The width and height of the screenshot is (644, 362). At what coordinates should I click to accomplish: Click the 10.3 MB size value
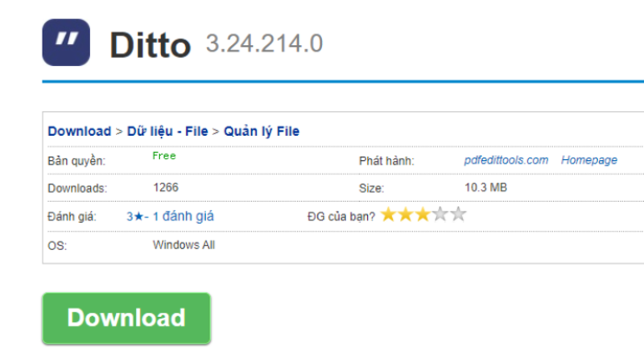[x=485, y=187]
